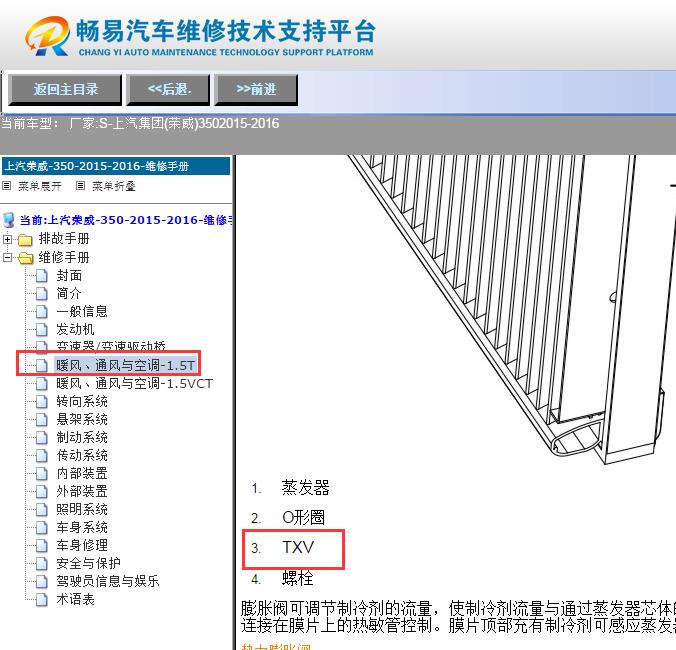Open the 发动机 section

coord(75,329)
